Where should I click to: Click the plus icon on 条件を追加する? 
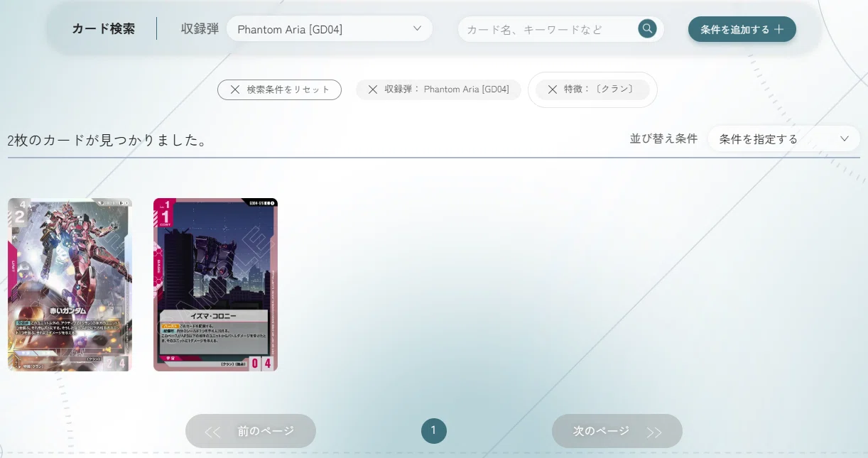click(779, 30)
